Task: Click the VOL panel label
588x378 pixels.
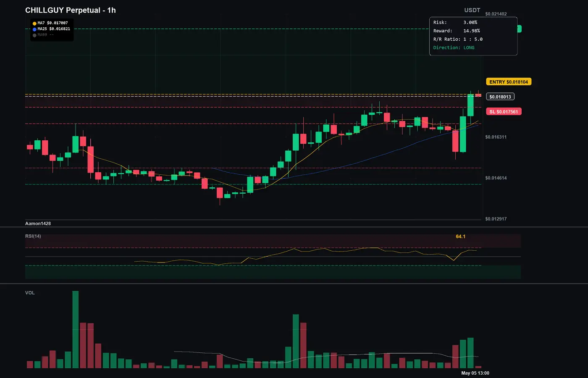Action: click(x=30, y=293)
